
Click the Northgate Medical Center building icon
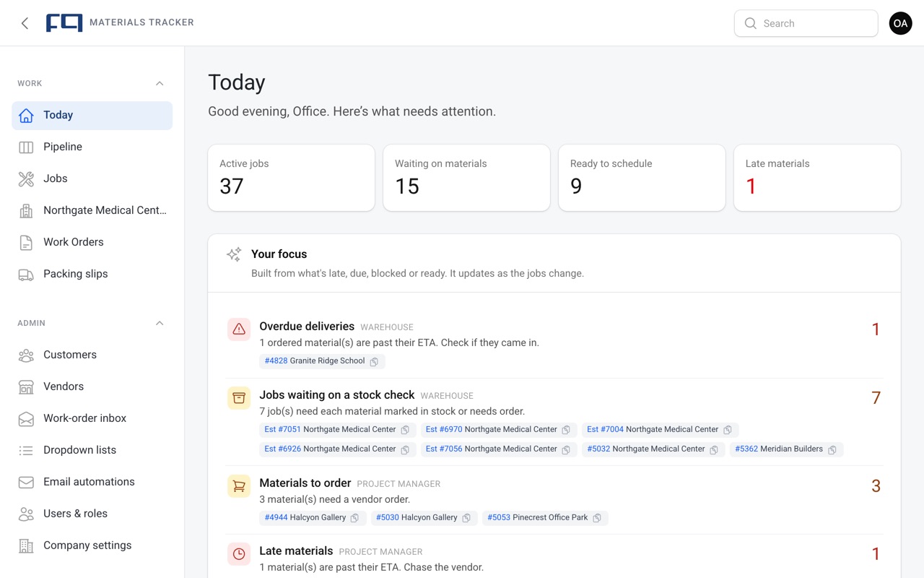26,211
